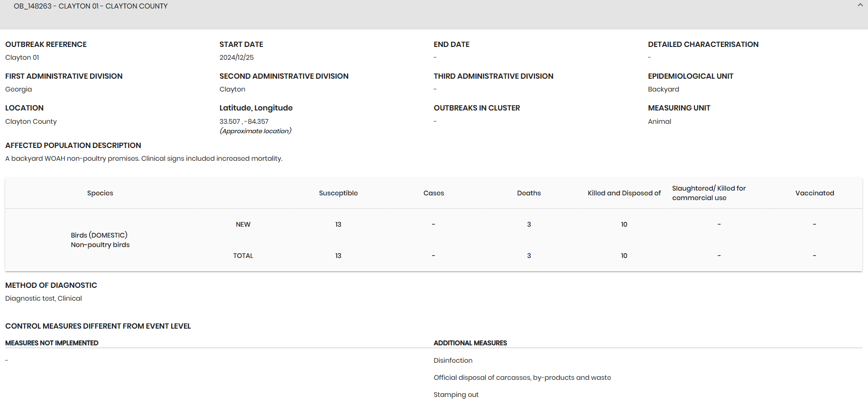Screen dimensions: 868x414
Task: Select the Killed and Disposed of header
Action: tap(624, 193)
